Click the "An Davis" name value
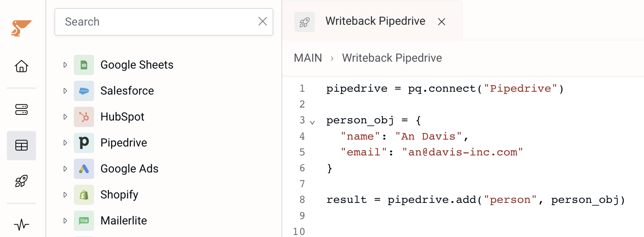The image size is (644, 237). coord(429,136)
